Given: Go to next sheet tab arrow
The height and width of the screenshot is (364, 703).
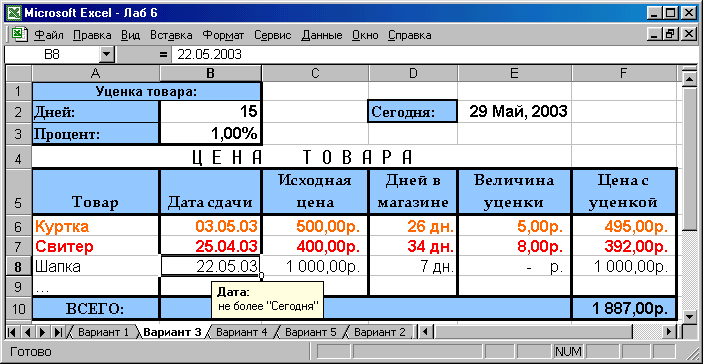Looking at the screenshot, I should tap(43, 333).
